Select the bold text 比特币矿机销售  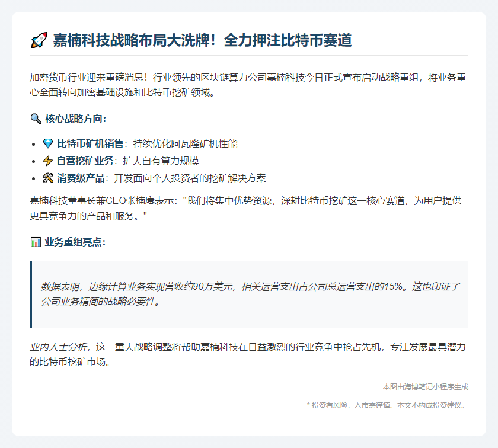point(90,143)
